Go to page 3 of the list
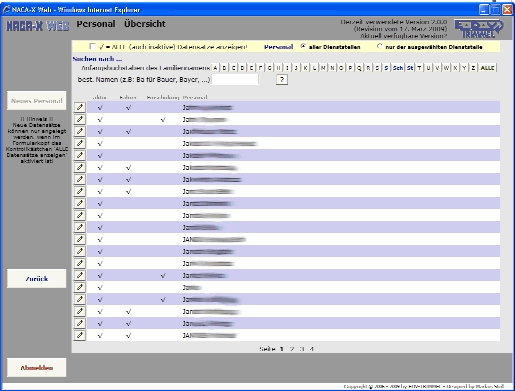This screenshot has height=391, width=515. [x=302, y=349]
